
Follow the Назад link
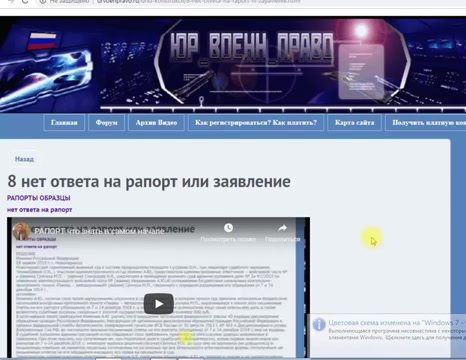(x=24, y=159)
